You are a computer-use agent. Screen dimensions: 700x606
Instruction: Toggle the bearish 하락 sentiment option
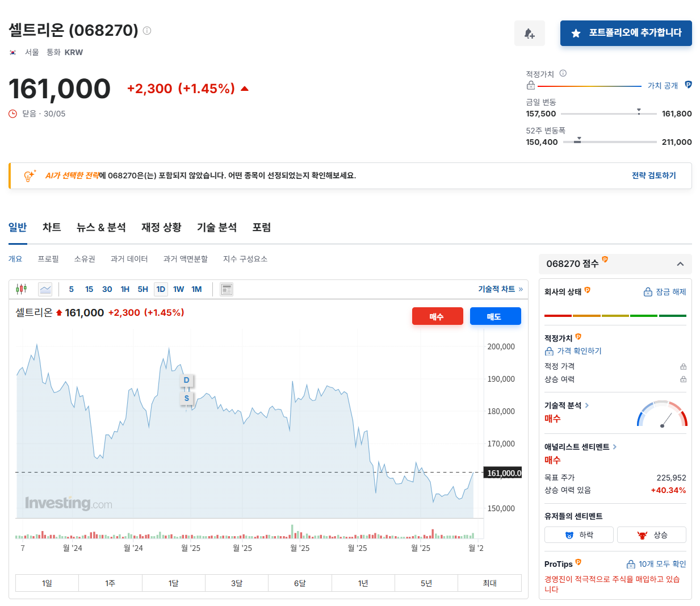pos(579,534)
